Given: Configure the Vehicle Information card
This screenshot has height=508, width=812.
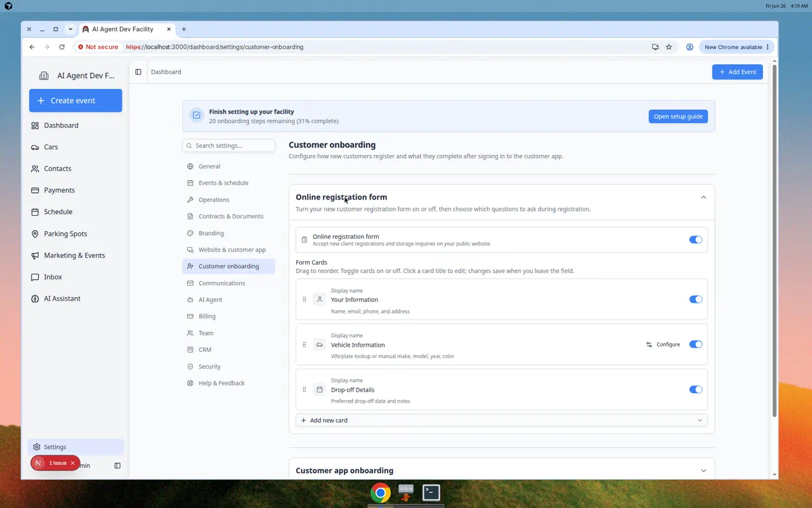Looking at the screenshot, I should point(663,344).
